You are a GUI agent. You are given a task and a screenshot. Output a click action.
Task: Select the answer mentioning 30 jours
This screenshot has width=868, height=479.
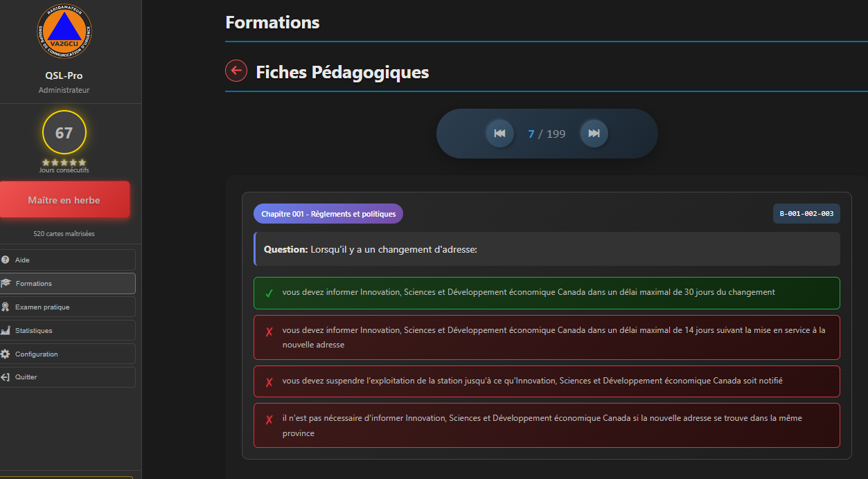[547, 293]
